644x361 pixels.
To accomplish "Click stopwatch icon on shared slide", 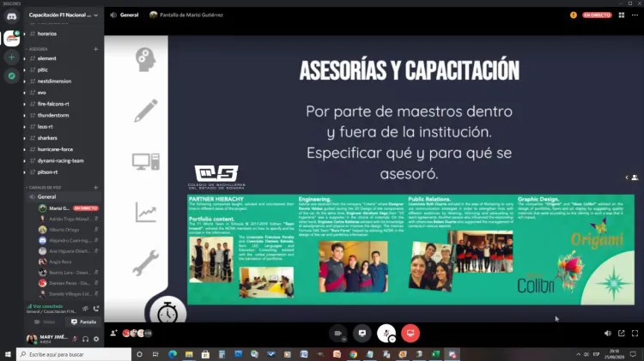I will coord(167,313).
